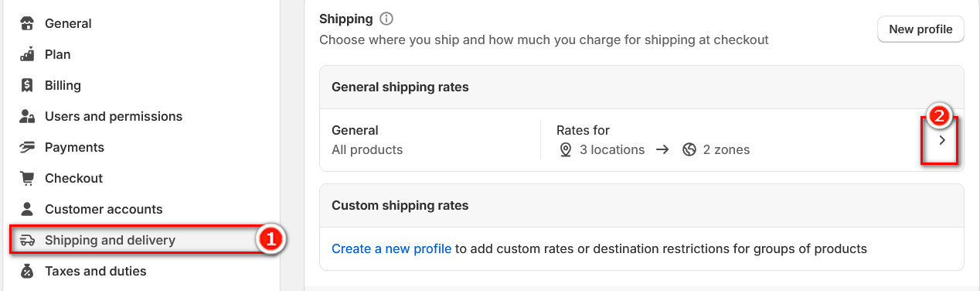Click the 3 locations text

point(612,149)
